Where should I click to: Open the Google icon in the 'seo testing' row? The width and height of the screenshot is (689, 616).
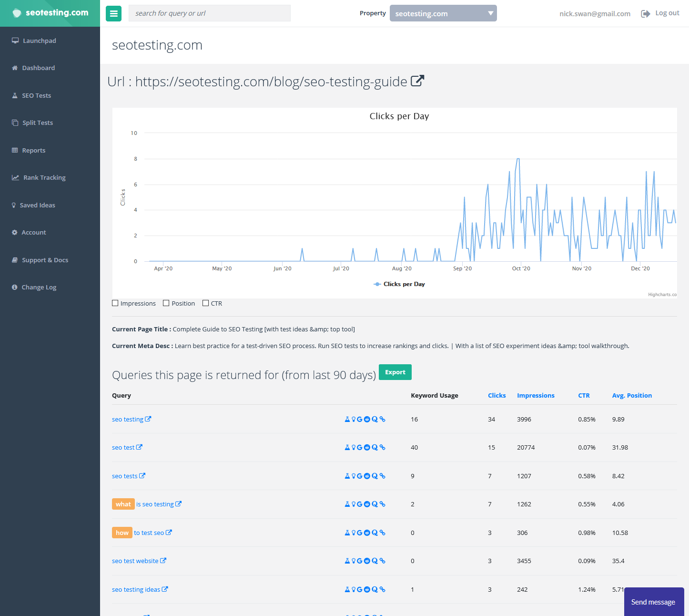(360, 420)
